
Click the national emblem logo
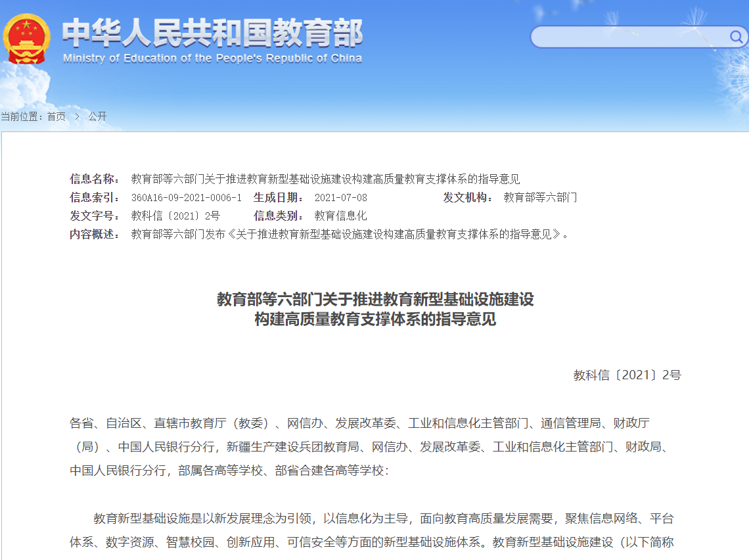pos(26,39)
